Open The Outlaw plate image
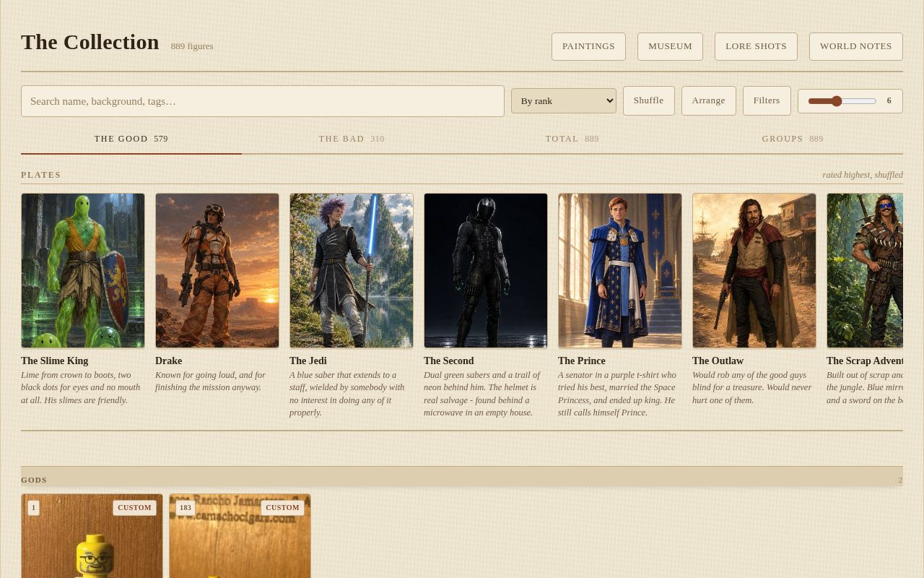The width and height of the screenshot is (924, 578). (754, 270)
